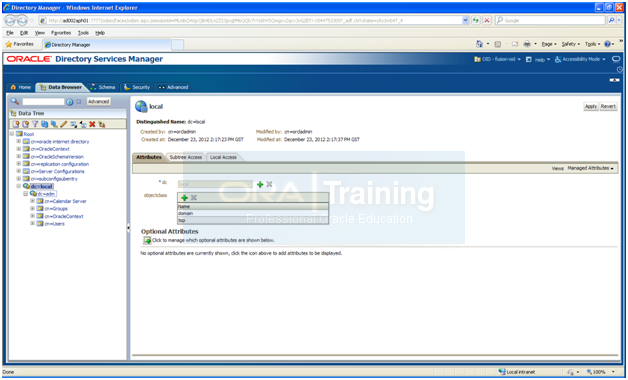Click the Create Like Entry icon in toolbar

click(26, 124)
